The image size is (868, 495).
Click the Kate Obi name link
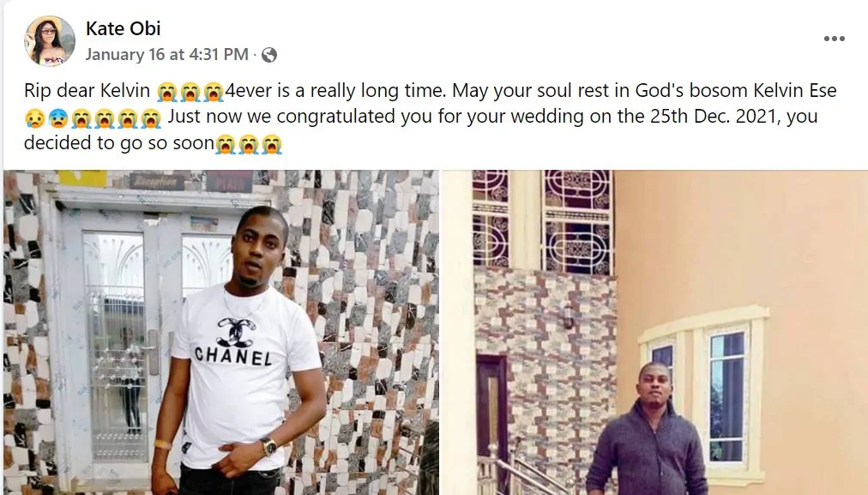click(124, 28)
